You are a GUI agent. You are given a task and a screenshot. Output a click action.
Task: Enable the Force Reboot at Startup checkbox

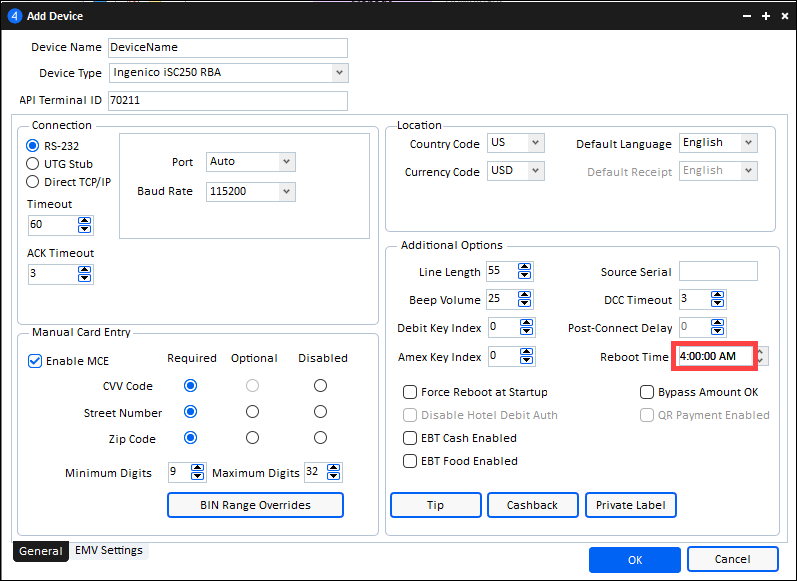410,392
